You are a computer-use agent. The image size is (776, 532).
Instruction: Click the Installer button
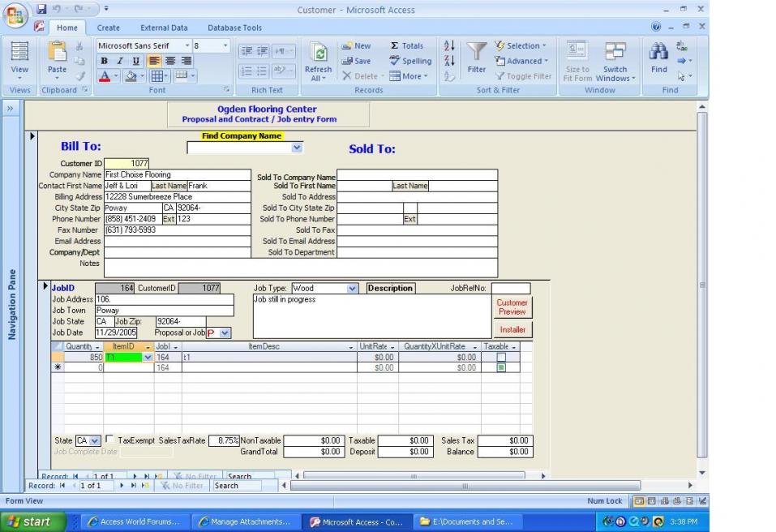pos(512,329)
